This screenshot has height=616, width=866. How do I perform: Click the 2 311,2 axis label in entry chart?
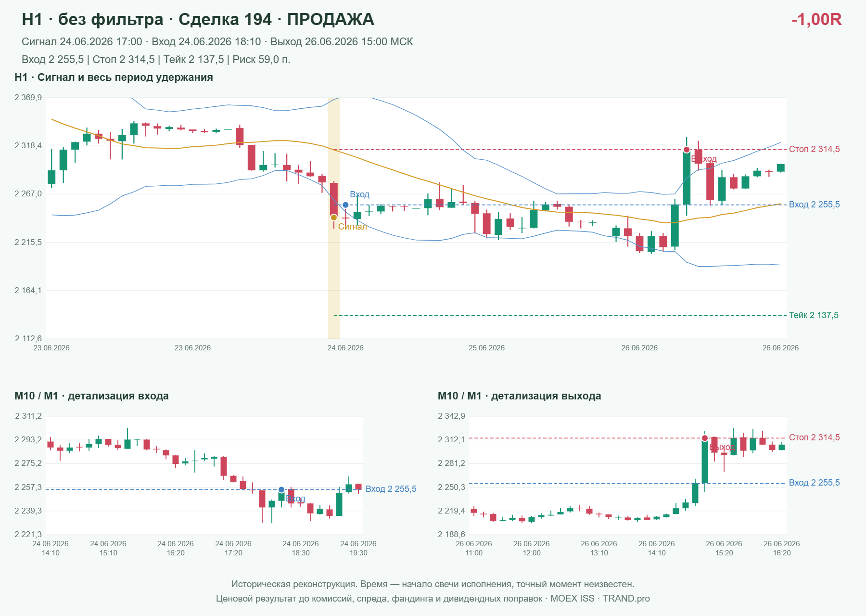coord(28,416)
